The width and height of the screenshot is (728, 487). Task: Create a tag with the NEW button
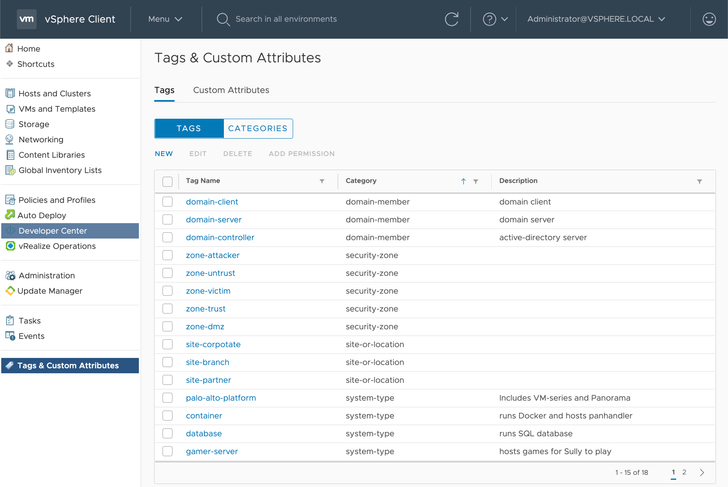(163, 154)
